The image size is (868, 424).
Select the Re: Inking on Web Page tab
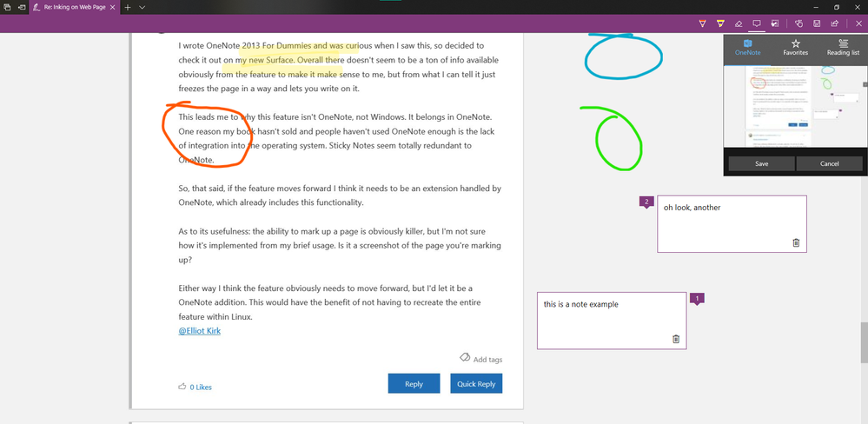(75, 7)
